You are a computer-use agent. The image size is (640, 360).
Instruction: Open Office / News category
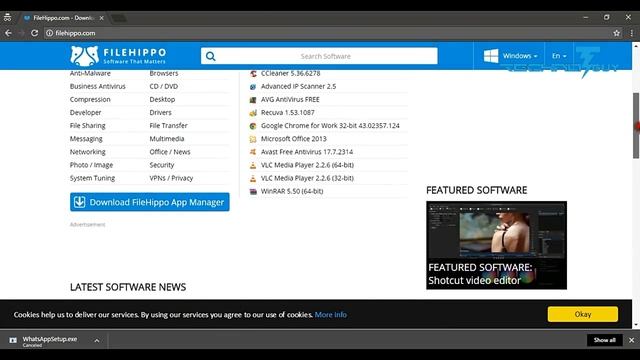[x=170, y=152]
